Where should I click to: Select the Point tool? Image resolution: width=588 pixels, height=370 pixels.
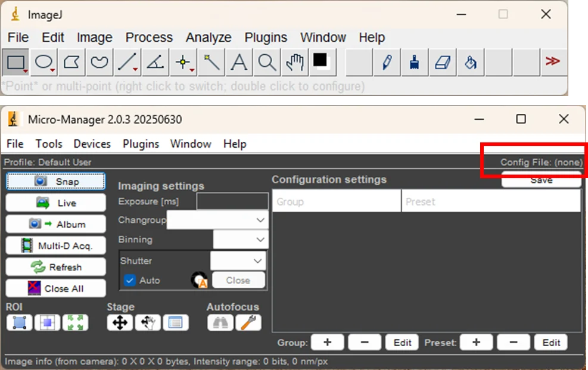click(183, 62)
